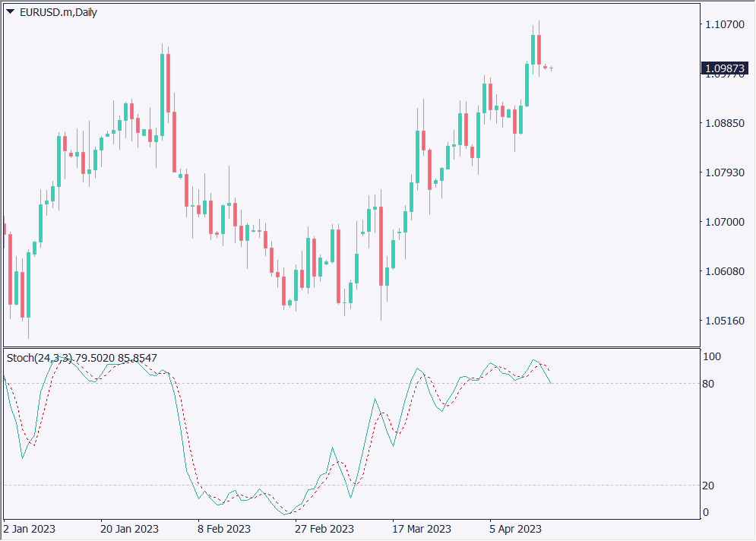Click the 8 Feb 2023 date label
The image size is (756, 541).
223,528
